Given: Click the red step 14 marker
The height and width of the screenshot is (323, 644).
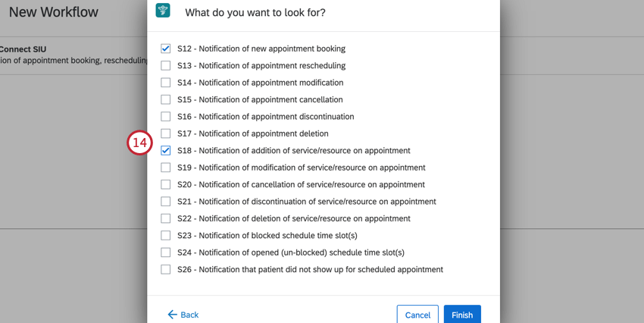Looking at the screenshot, I should click(x=139, y=143).
